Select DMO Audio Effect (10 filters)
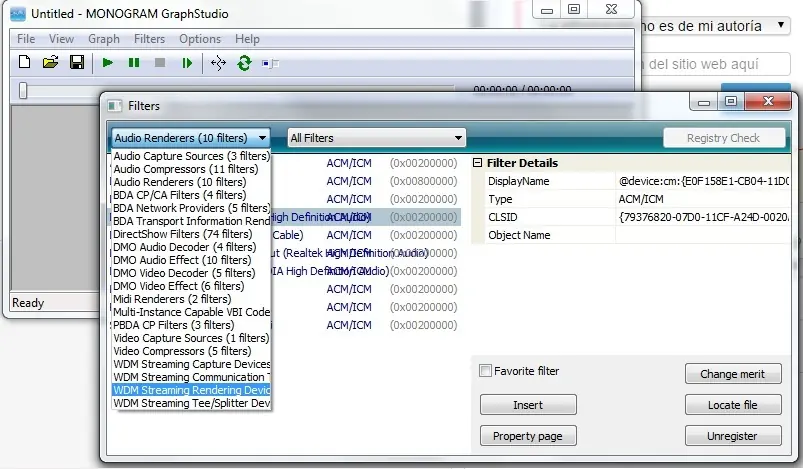803x469 pixels. (x=191, y=260)
